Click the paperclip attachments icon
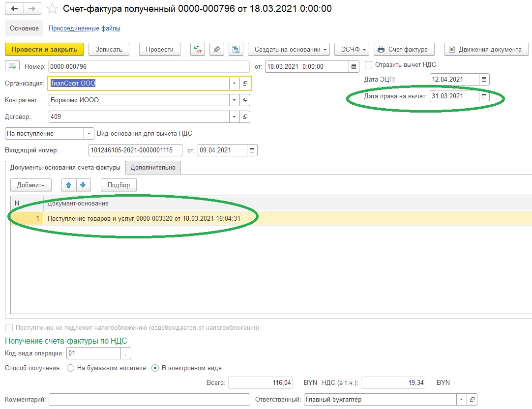532x409 pixels. (217, 49)
